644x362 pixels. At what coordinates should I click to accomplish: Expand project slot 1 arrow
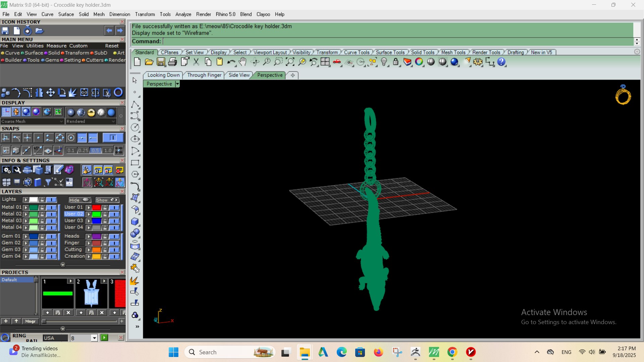[70, 281]
